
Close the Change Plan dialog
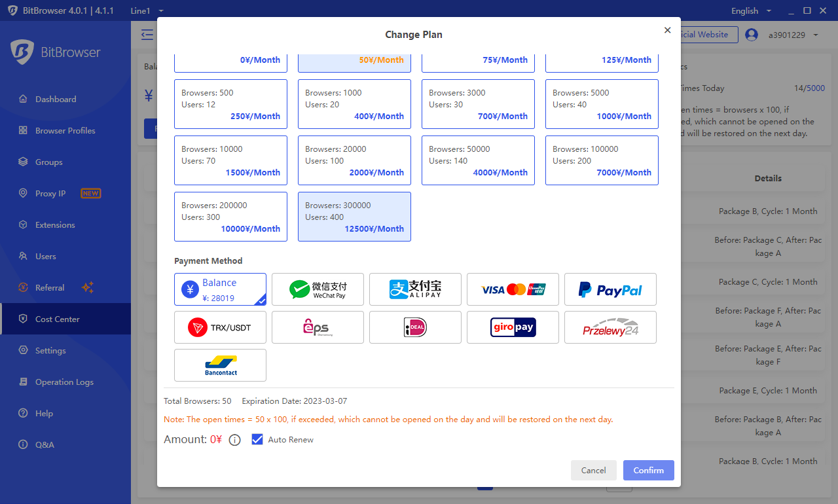click(667, 30)
